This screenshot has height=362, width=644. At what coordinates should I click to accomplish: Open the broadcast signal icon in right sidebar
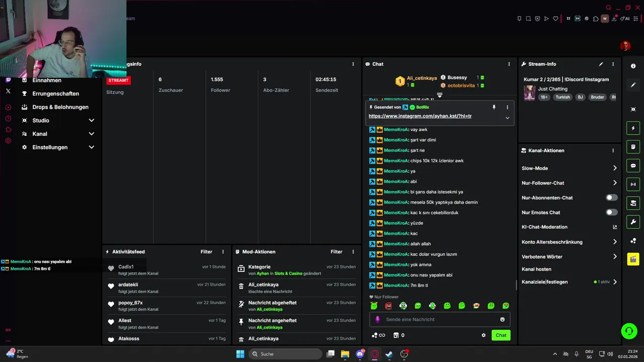click(x=633, y=184)
